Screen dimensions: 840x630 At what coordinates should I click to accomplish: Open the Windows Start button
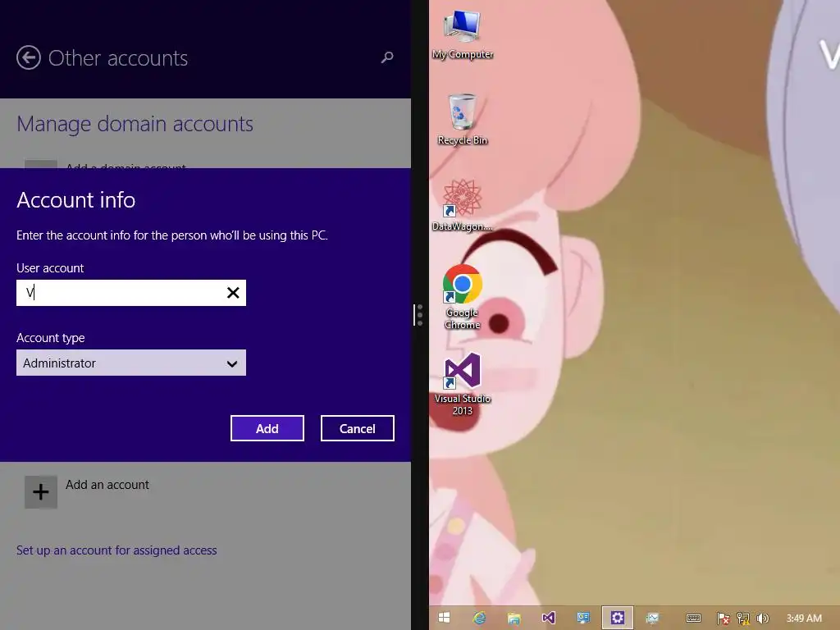(x=444, y=618)
